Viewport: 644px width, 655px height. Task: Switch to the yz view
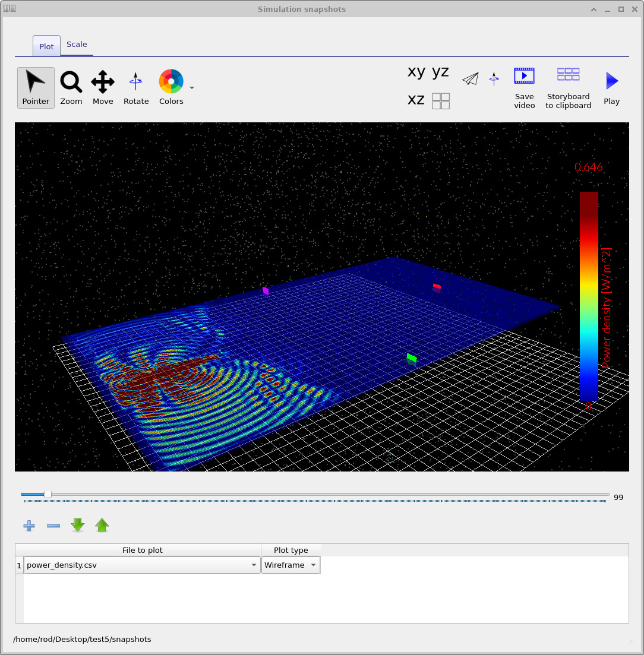(440, 71)
